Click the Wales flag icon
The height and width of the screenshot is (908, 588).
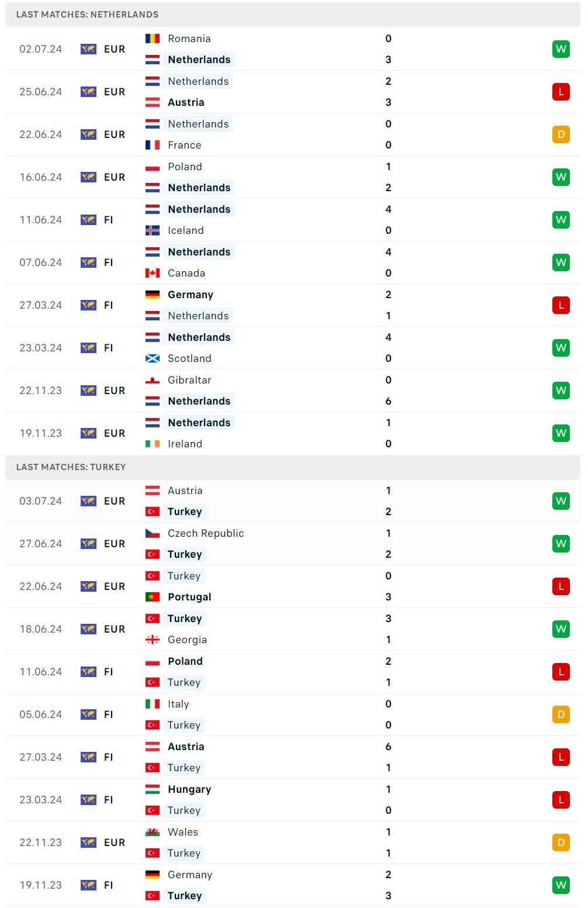[152, 832]
